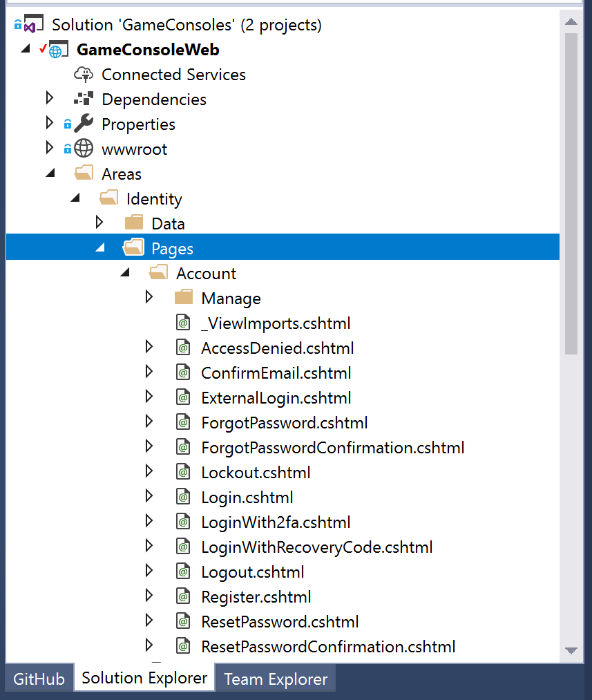Collapse the Identity folder
592x700 pixels.
(75, 198)
